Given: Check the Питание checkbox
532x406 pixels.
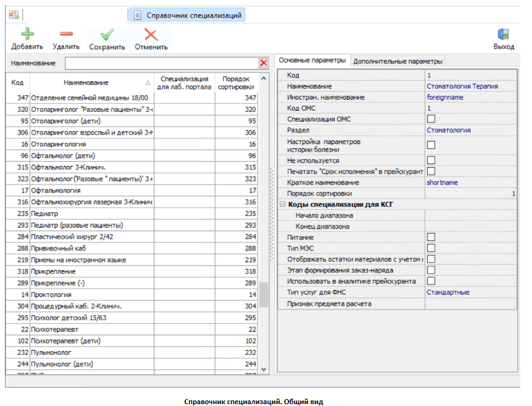Looking at the screenshot, I should point(431,237).
